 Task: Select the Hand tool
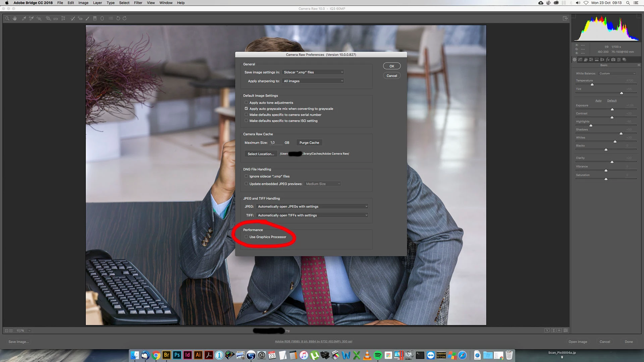[x=15, y=18]
